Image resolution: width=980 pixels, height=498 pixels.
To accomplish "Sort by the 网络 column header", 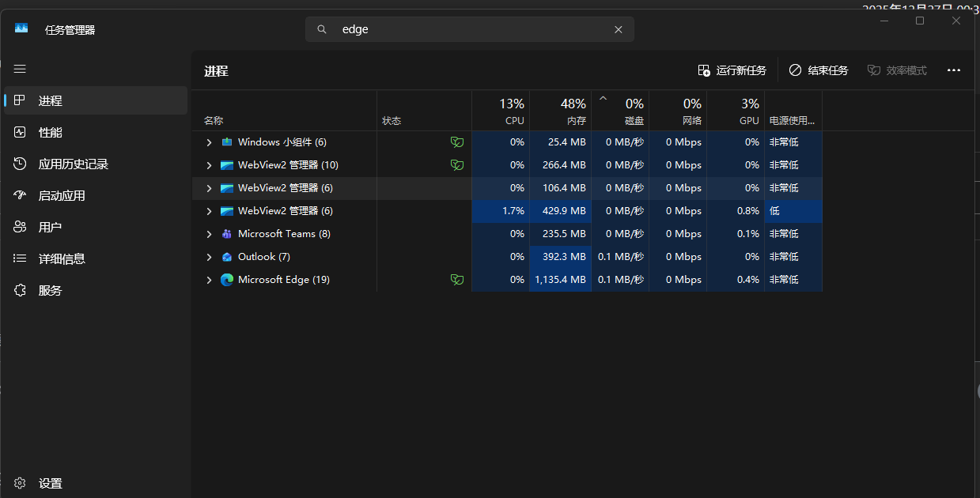I will (x=678, y=111).
